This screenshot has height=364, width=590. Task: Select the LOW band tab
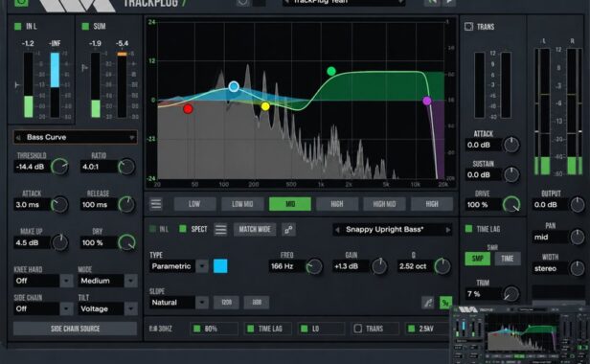[x=194, y=204]
